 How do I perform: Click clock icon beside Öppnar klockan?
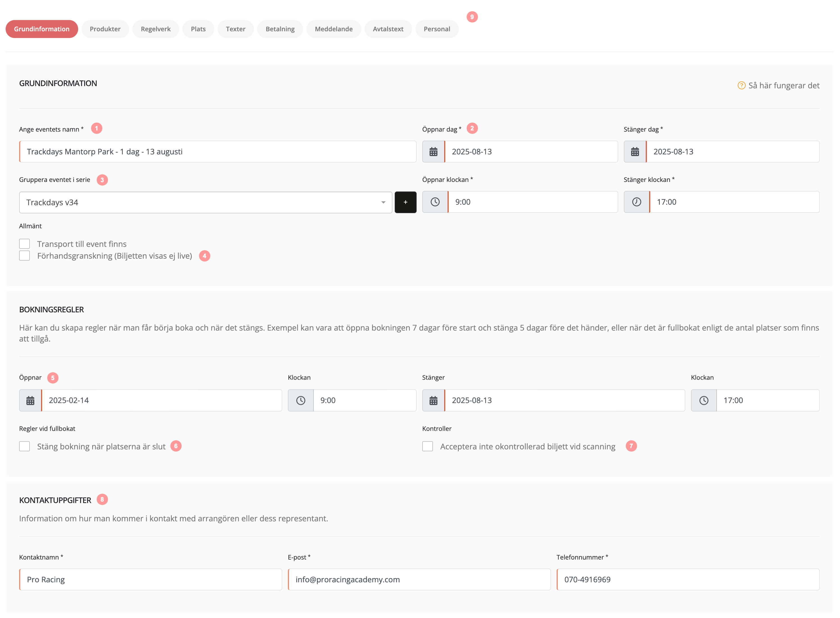[435, 202]
